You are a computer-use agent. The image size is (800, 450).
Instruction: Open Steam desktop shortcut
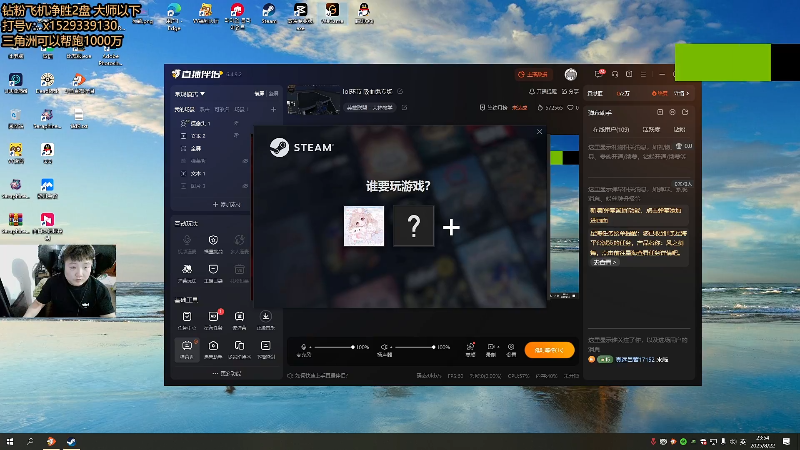(x=269, y=14)
